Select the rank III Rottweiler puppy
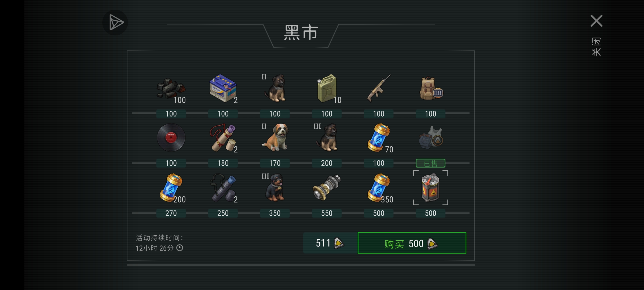 point(275,187)
